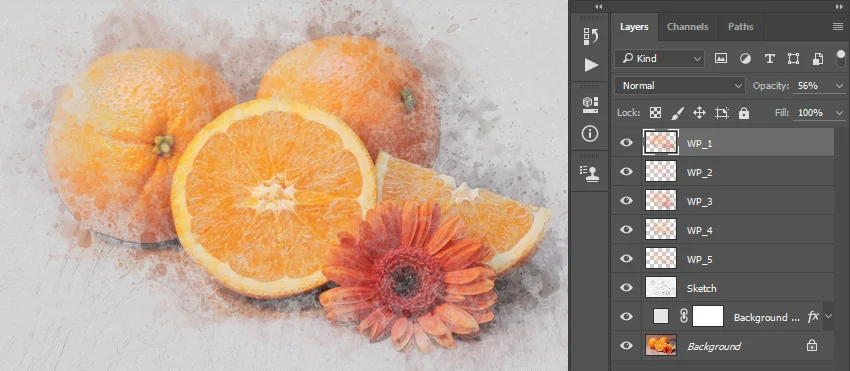
Task: Switch to the Channels tab
Action: (687, 27)
